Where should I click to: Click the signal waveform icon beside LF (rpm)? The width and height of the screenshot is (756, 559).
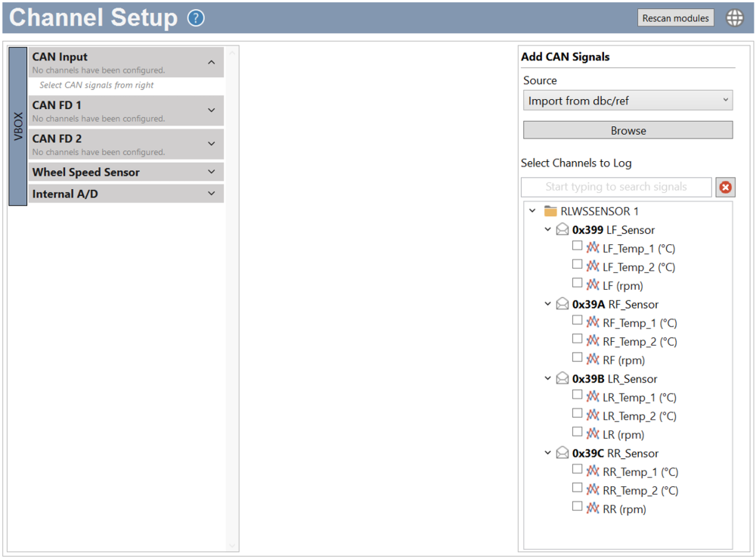tap(591, 285)
